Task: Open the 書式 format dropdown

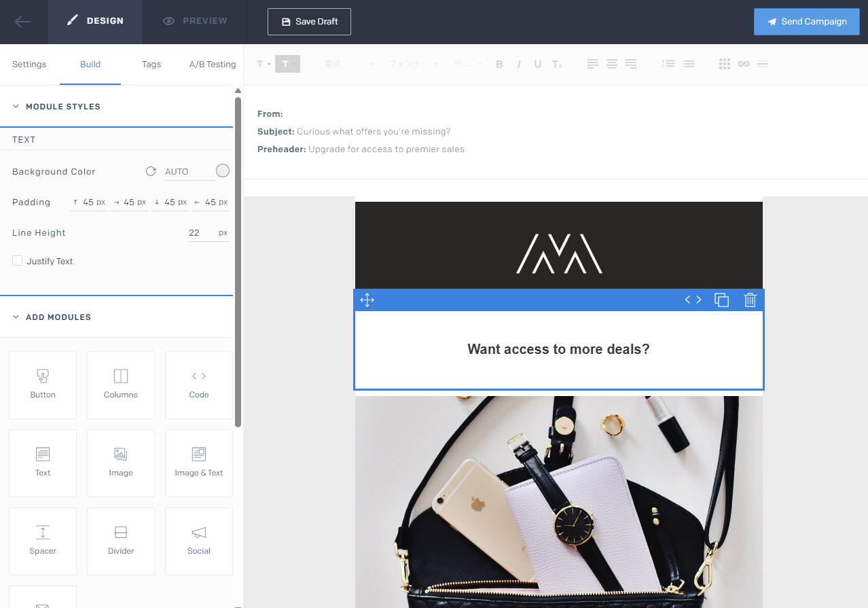Action: [348, 64]
